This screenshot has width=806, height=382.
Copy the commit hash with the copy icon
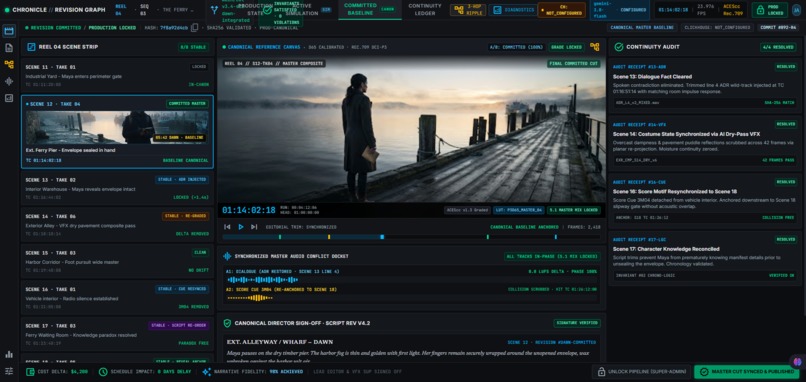[x=194, y=28]
